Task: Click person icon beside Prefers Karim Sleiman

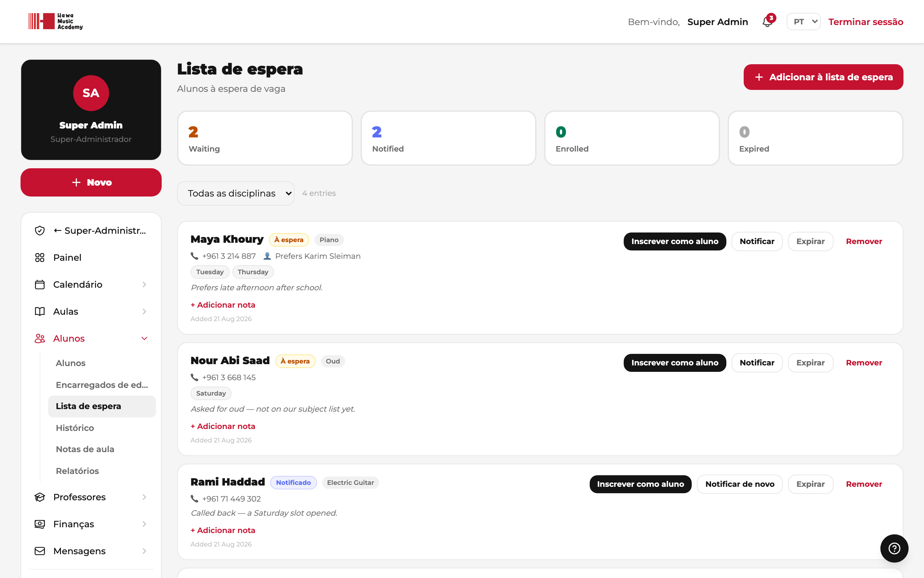Action: coord(267,256)
